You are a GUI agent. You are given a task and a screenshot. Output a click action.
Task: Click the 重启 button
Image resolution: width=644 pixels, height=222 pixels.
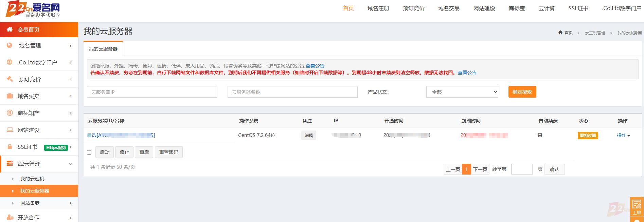(144, 152)
